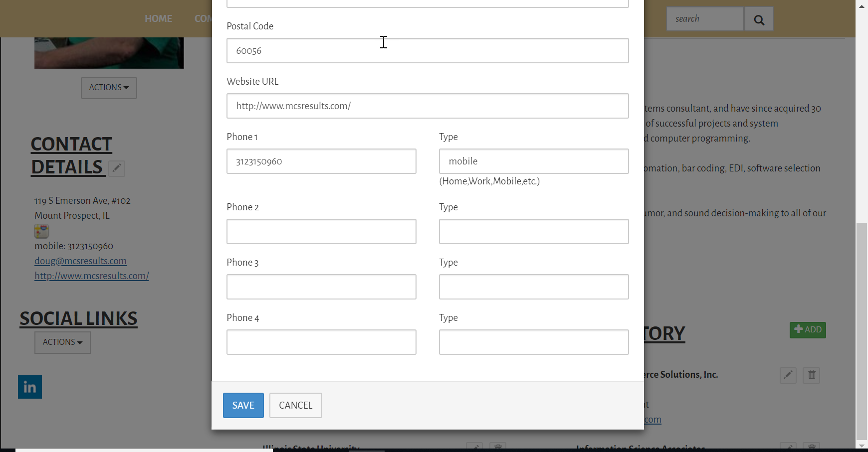This screenshot has height=452, width=868.
Task: Click the search input box
Action: point(705,19)
